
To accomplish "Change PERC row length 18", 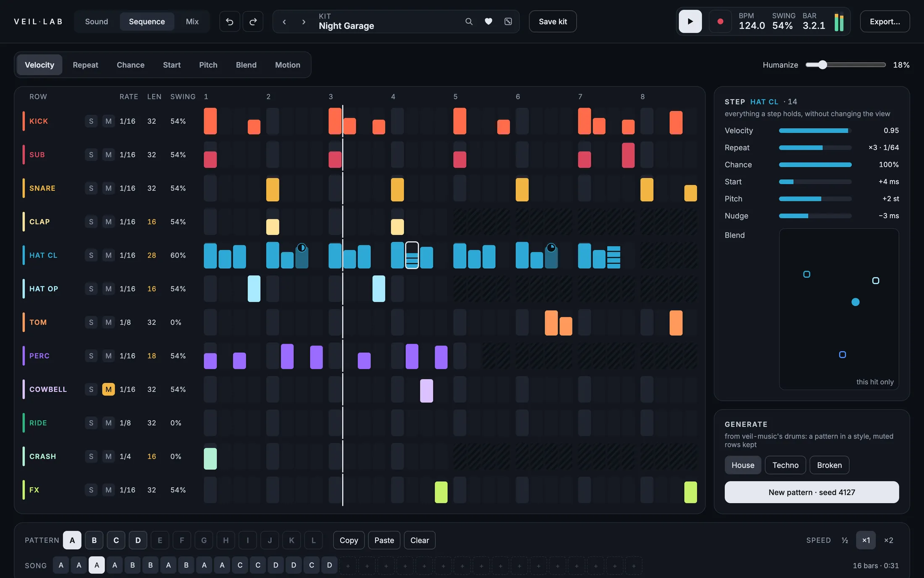I will click(x=152, y=356).
